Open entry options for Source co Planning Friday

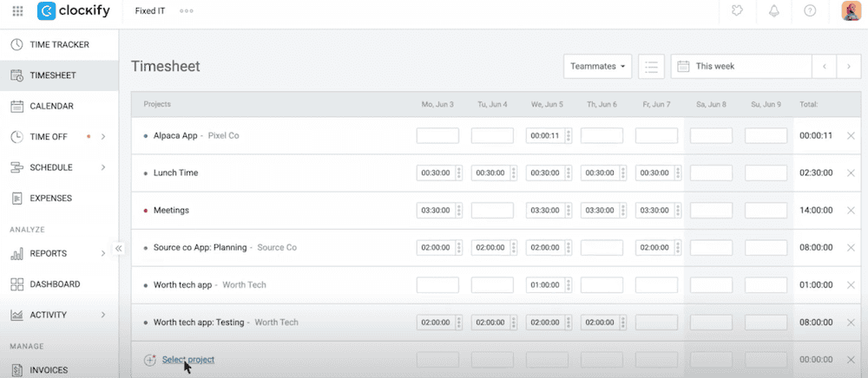[x=678, y=248]
